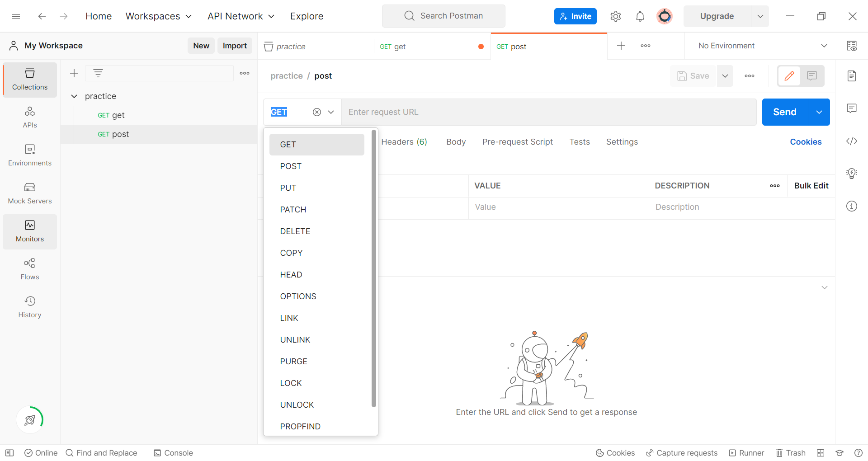Collapse the response pane chevron

pos(825,287)
